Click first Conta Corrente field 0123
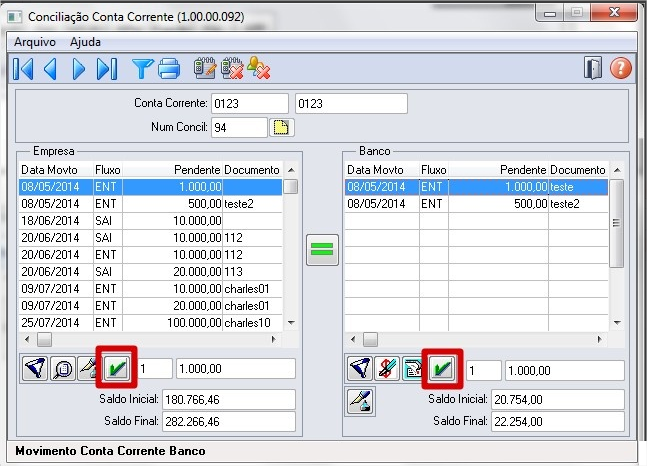 tap(250, 103)
